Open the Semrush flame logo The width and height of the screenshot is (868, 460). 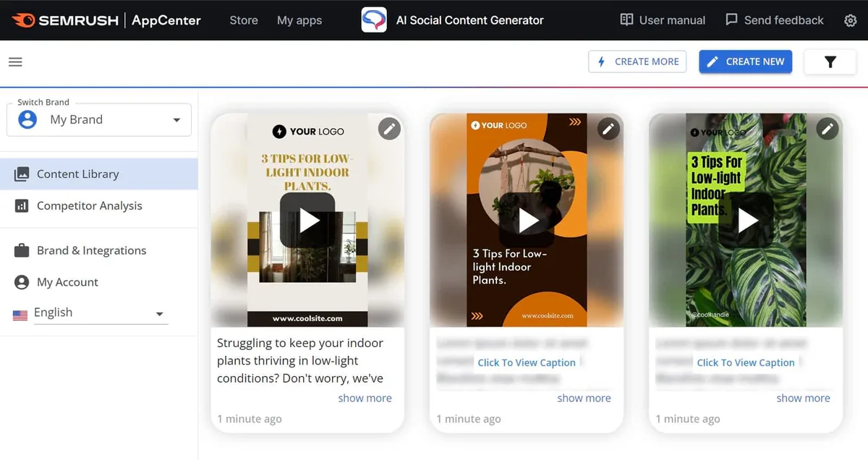click(23, 20)
